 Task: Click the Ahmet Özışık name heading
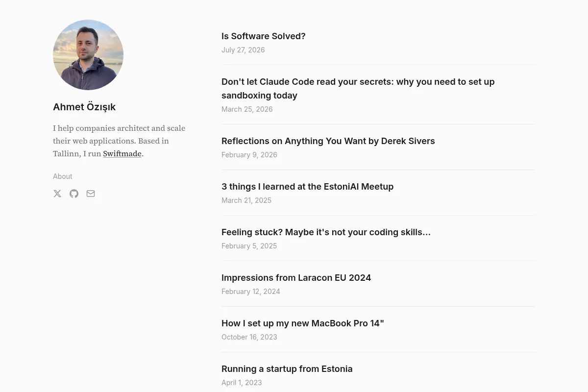click(x=84, y=107)
